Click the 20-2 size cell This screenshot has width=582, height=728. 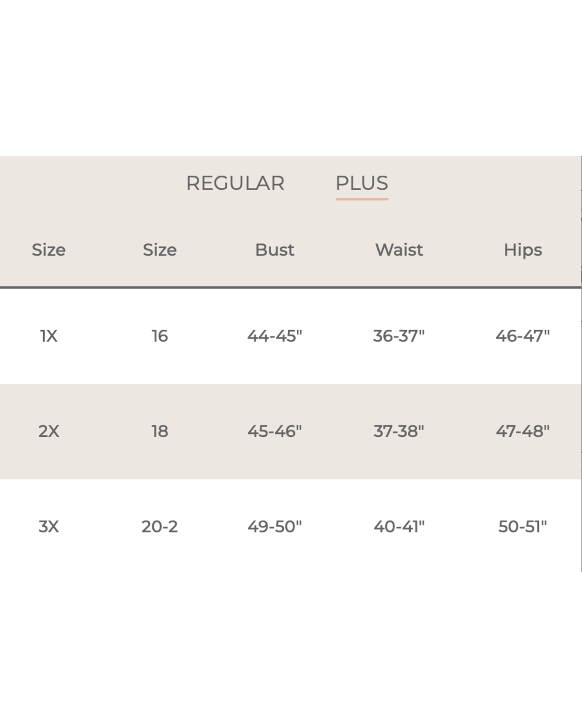(160, 527)
